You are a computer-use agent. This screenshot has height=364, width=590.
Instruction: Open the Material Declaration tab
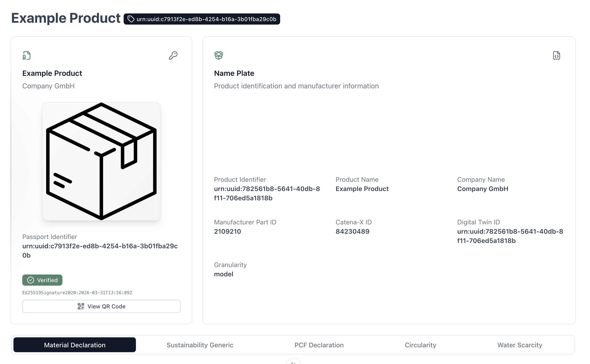pos(75,345)
